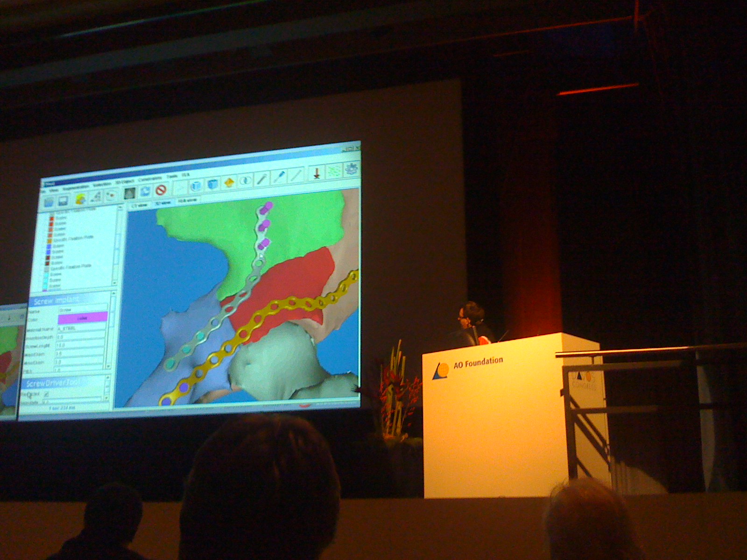Viewport: 747px width, 560px height.
Task: Select the solid blue cube icon
Action: pyautogui.click(x=212, y=184)
